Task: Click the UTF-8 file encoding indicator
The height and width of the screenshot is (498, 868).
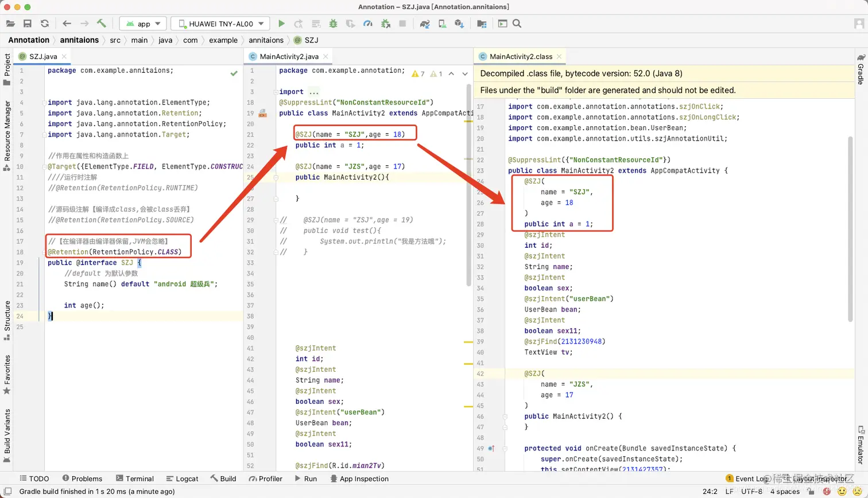Action: (x=751, y=491)
